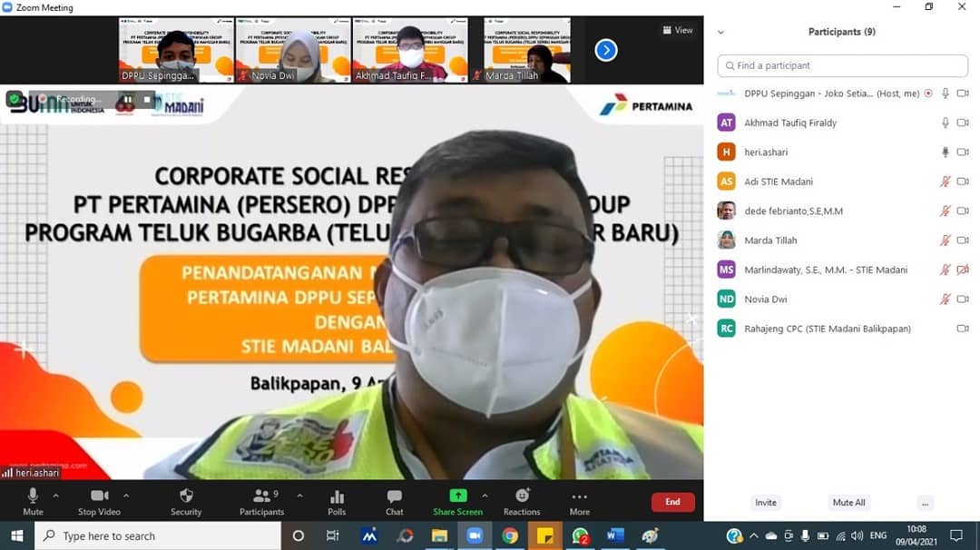Click Marda Tillah's profile picture
980x550 pixels.
(x=726, y=240)
